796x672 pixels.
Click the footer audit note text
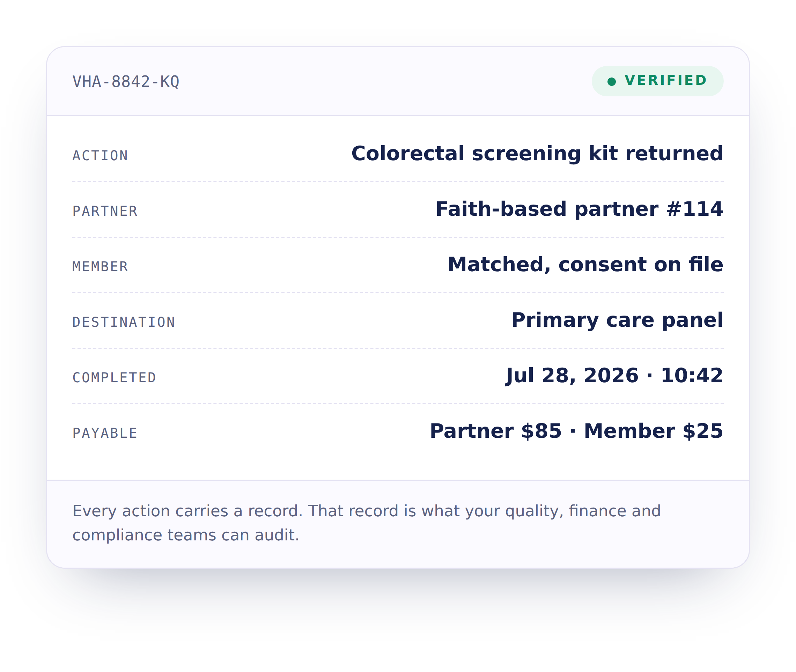[x=366, y=523]
